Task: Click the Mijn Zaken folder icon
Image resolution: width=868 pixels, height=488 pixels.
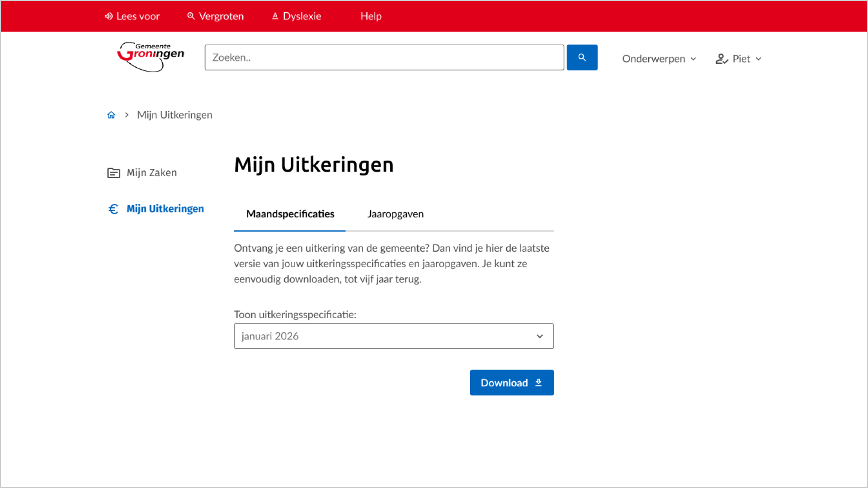Action: pyautogui.click(x=113, y=173)
